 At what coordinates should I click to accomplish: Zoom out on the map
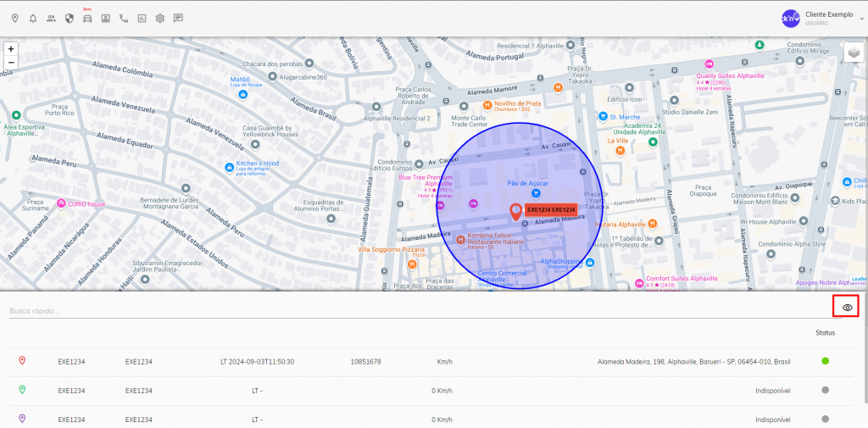11,63
